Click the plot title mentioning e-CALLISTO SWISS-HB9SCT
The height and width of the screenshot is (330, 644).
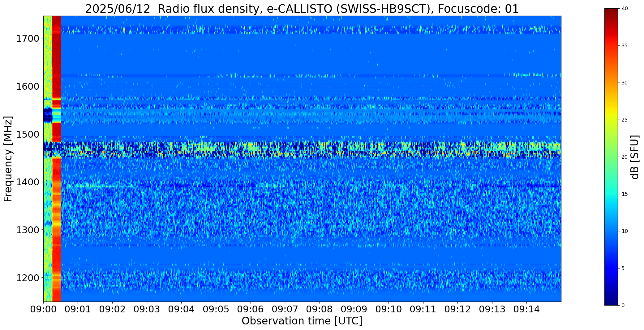coord(302,9)
